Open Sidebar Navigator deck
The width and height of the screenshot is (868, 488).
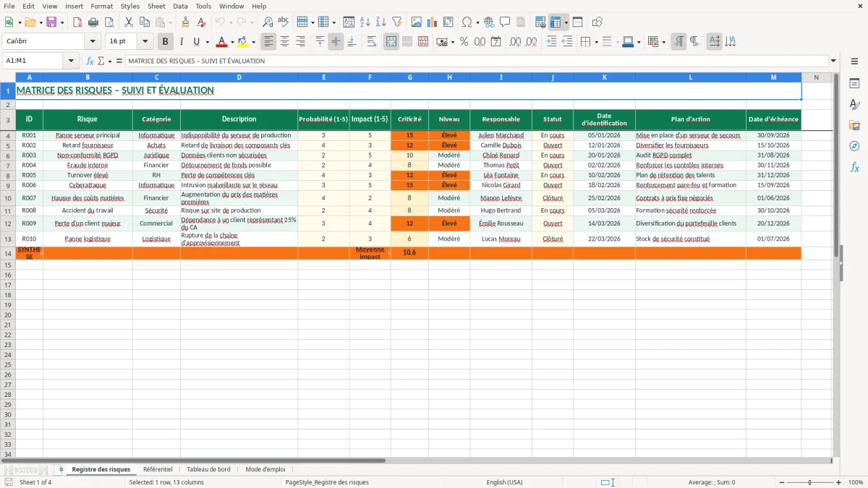[854, 146]
